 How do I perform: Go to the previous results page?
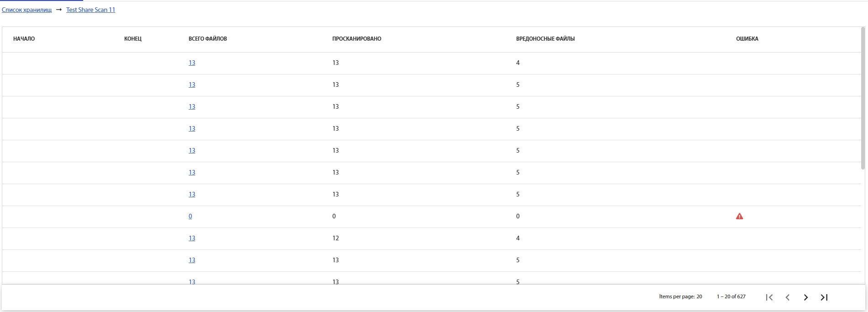[788, 297]
